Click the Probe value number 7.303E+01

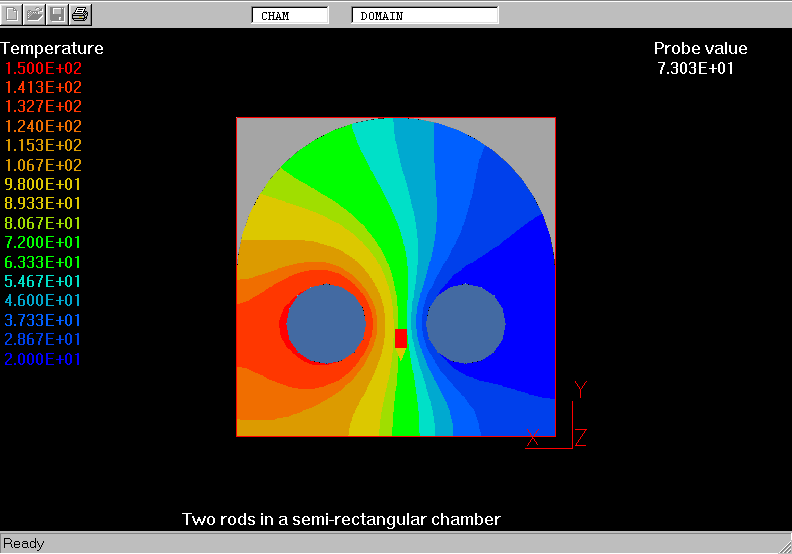click(x=696, y=68)
